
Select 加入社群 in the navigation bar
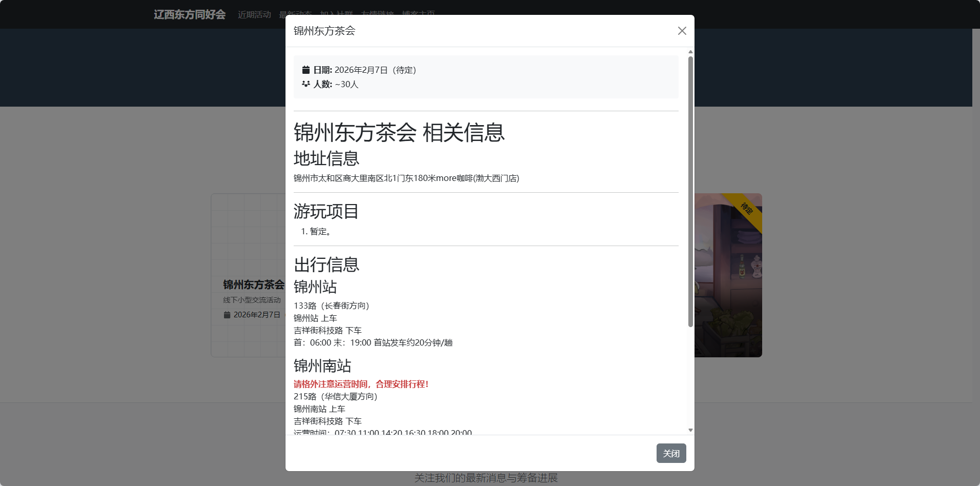[334, 14]
